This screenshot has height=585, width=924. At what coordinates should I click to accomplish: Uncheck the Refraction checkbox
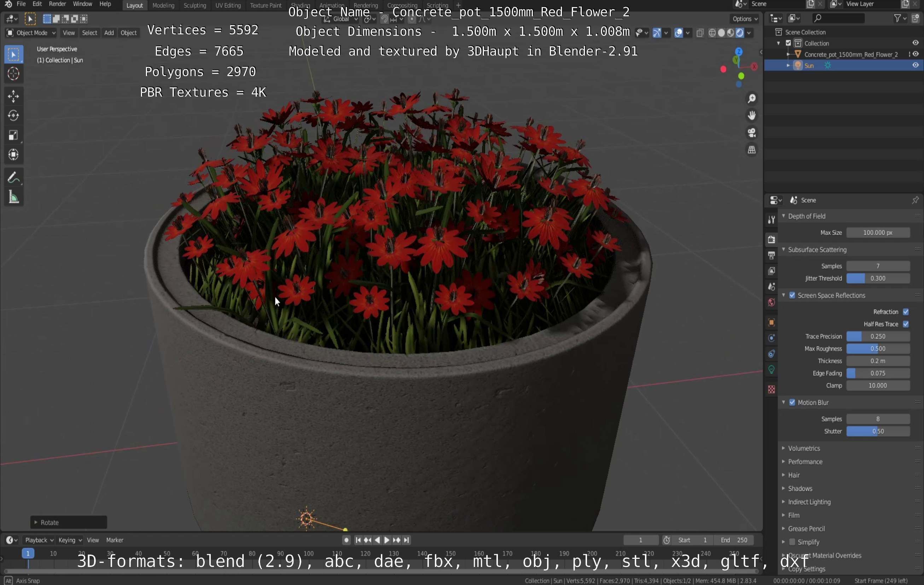tap(906, 312)
